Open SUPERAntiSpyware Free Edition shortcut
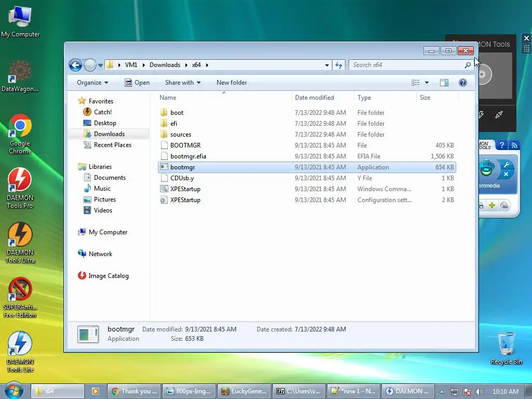 click(20, 298)
